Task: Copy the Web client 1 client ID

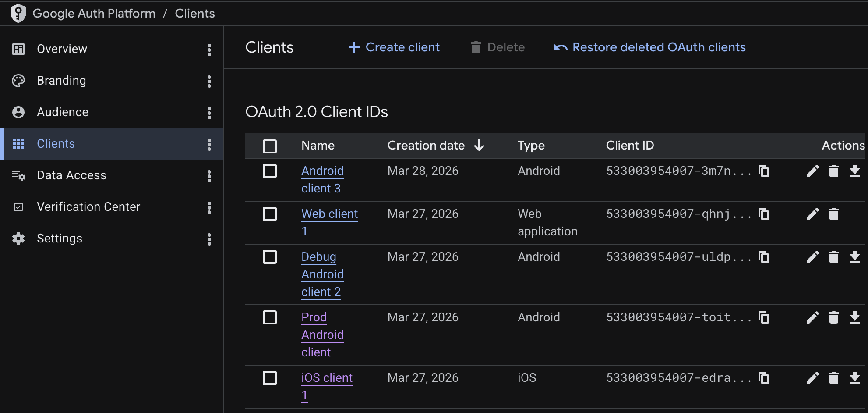Action: (764, 214)
